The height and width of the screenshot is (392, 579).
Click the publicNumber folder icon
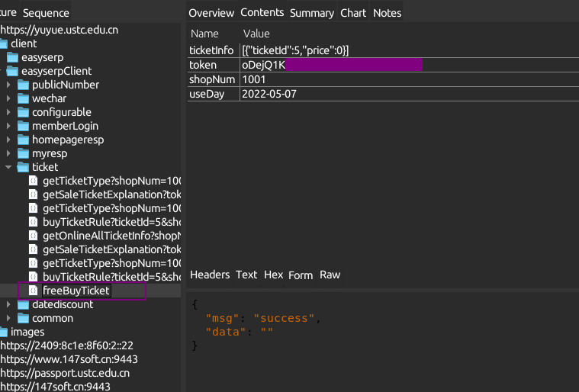click(x=22, y=85)
